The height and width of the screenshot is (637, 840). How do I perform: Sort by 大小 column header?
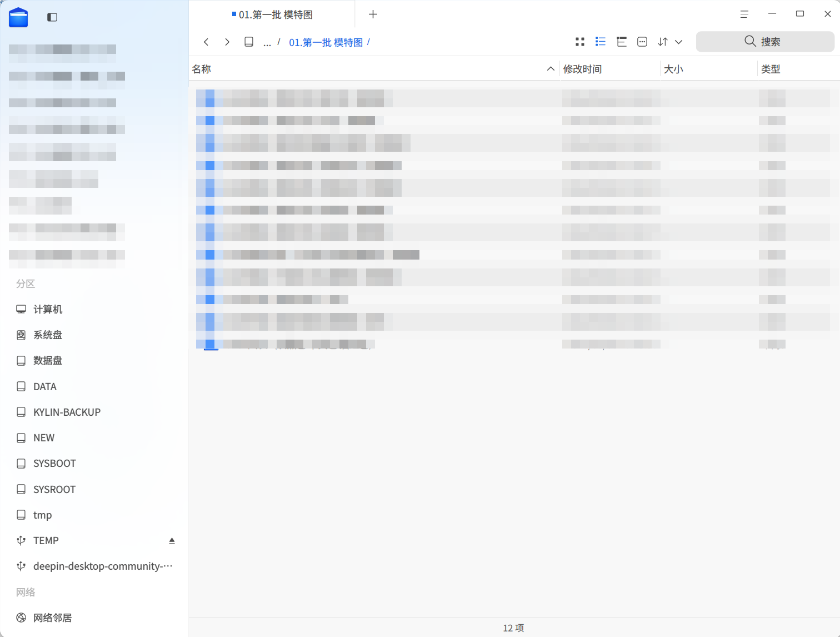(673, 69)
